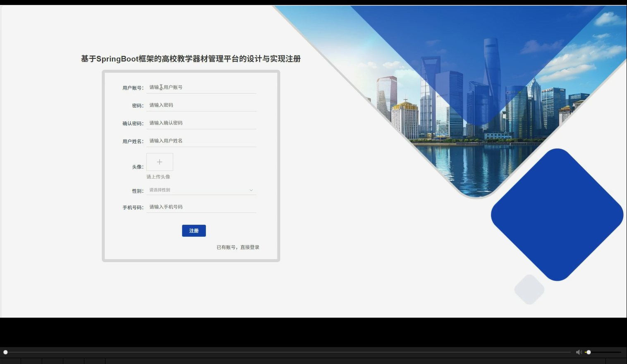Click the 请输入确认密码 confirm field

click(x=201, y=122)
